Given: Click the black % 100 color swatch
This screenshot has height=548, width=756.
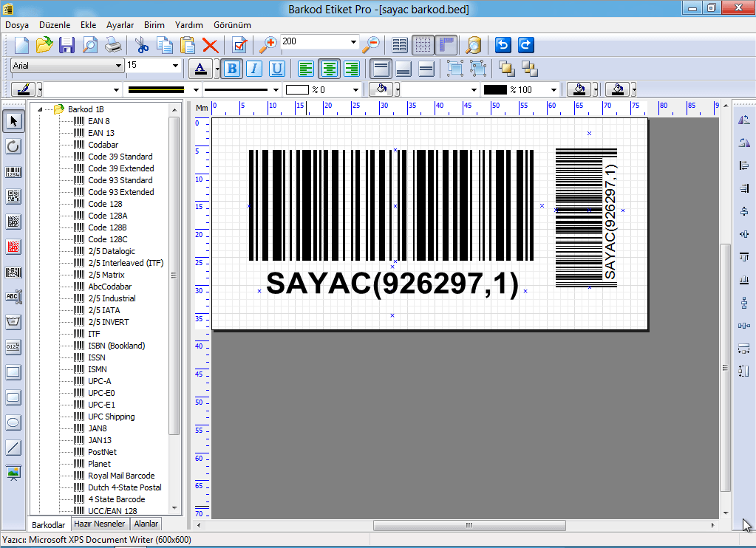Looking at the screenshot, I should coord(495,89).
